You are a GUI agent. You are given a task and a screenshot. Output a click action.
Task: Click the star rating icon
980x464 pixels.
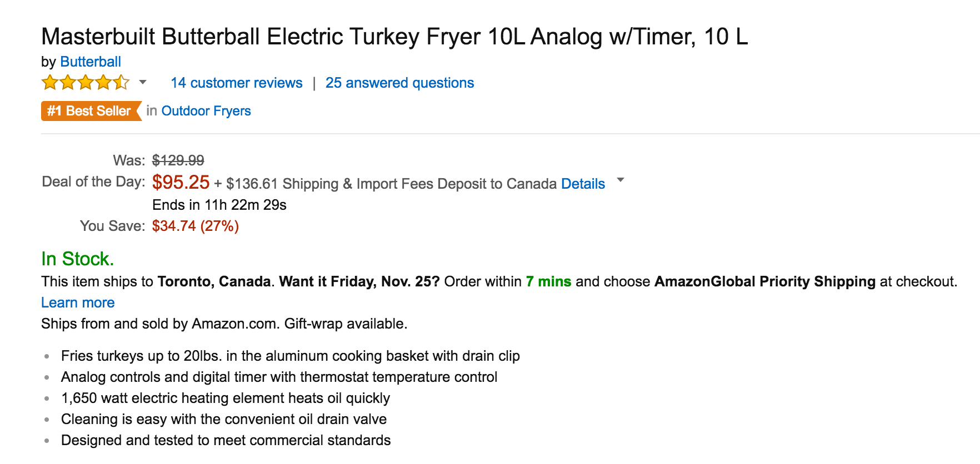pyautogui.click(x=85, y=83)
